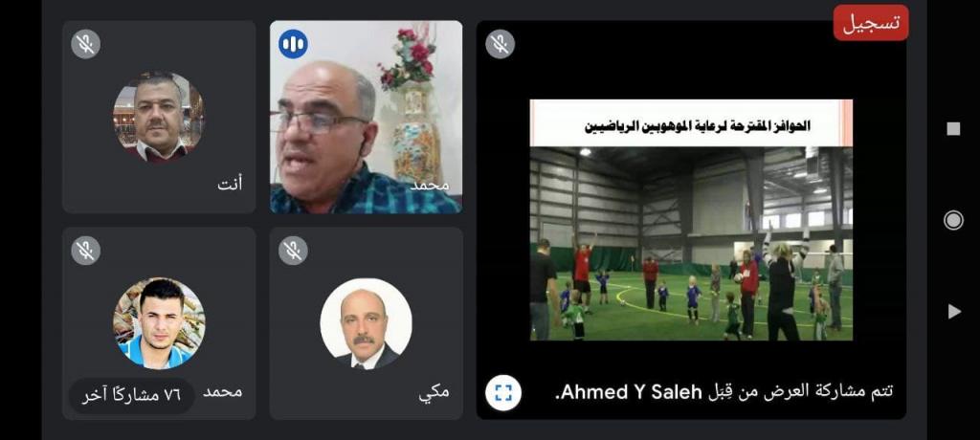Tap the speaking محمد video feed
The height and width of the screenshot is (440, 980).
coord(367,117)
